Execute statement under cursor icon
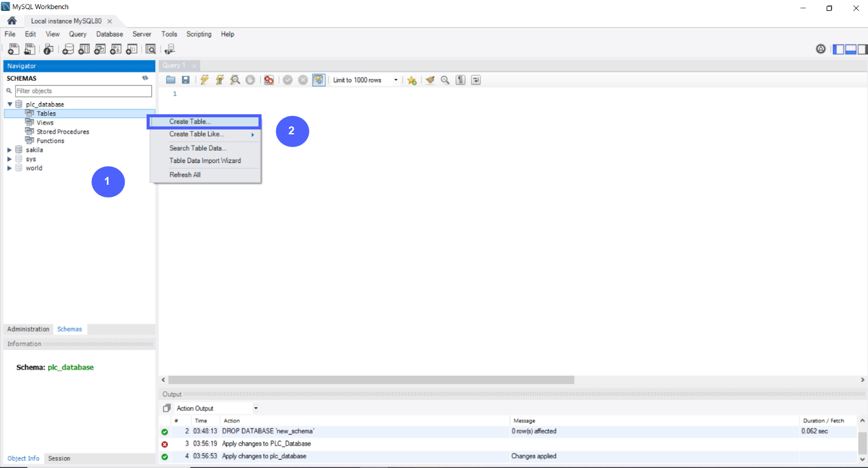Screen dimensions: 868x468 (220, 80)
